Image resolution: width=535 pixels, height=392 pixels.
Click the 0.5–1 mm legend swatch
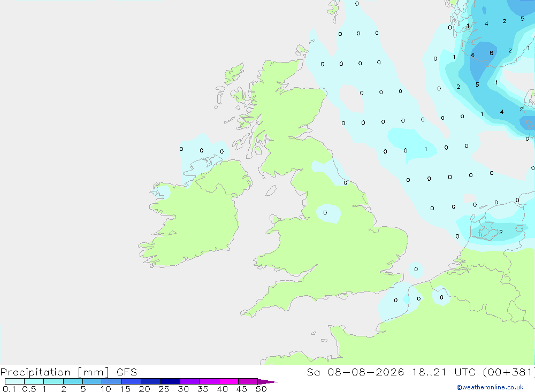[34, 381]
